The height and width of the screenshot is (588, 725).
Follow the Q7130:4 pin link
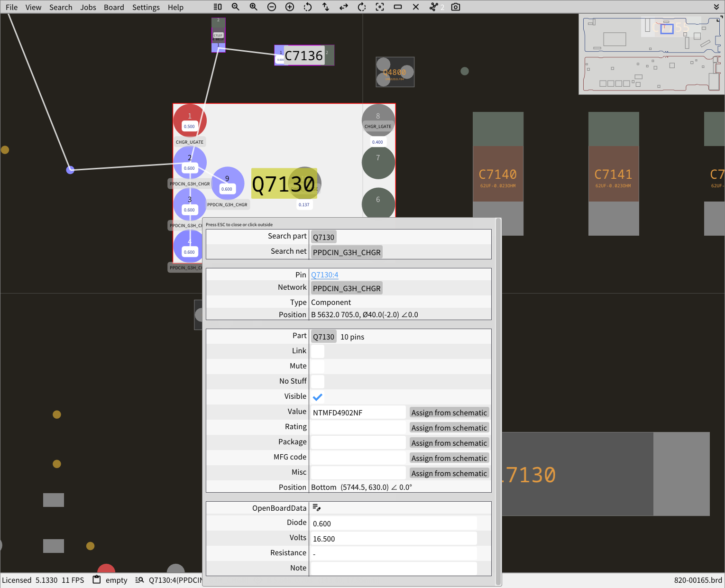click(325, 275)
